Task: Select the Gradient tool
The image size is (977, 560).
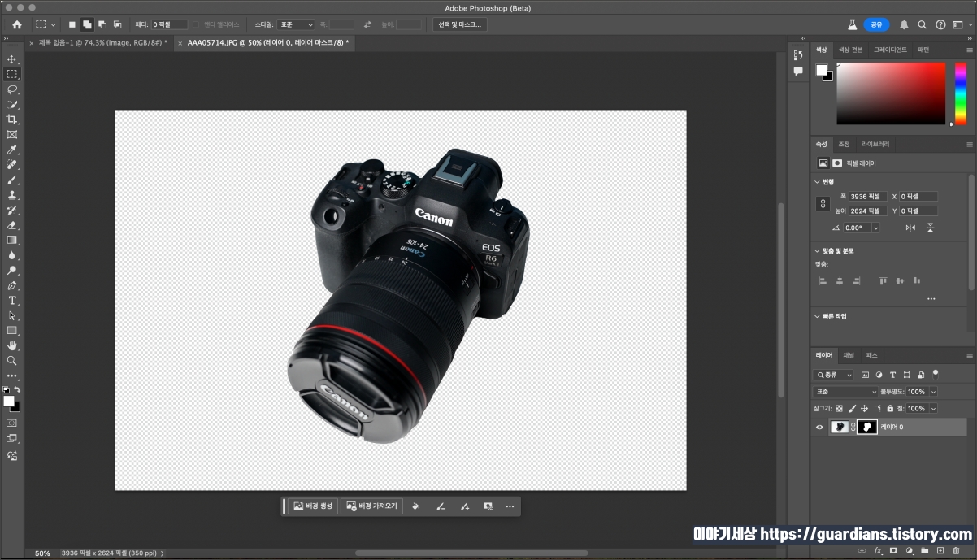Action: pyautogui.click(x=12, y=240)
